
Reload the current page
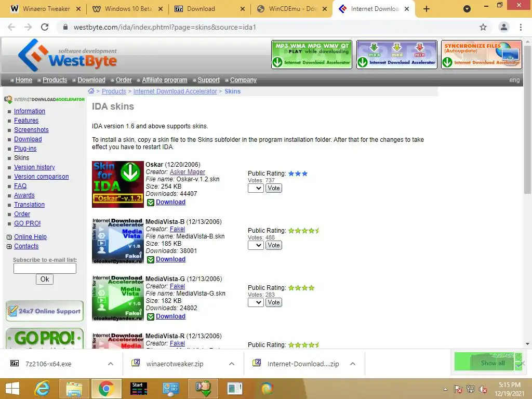coord(45,27)
